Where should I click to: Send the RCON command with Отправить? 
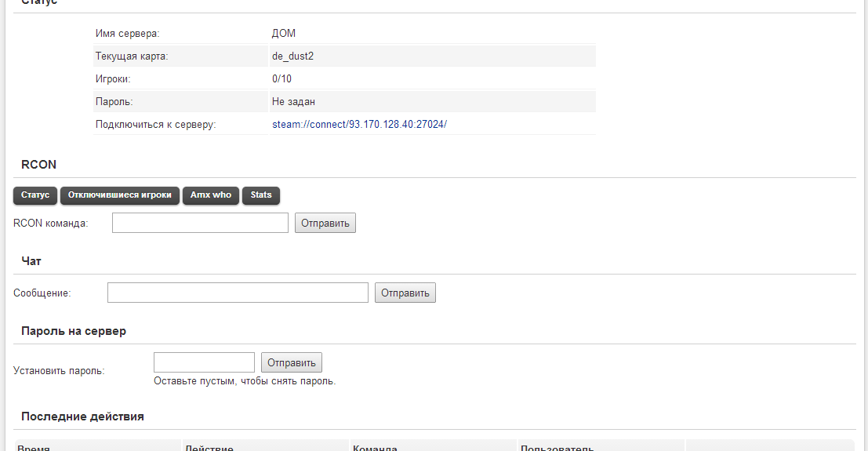(325, 223)
